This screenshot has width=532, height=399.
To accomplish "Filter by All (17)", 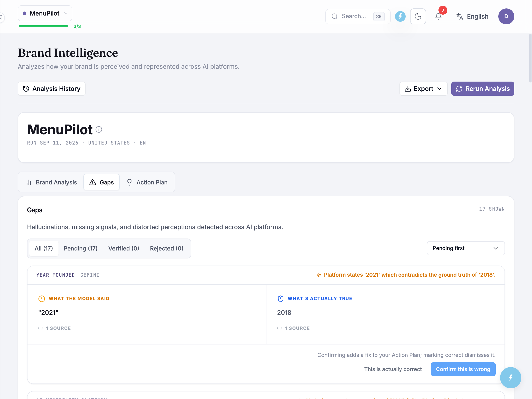I will click(44, 248).
